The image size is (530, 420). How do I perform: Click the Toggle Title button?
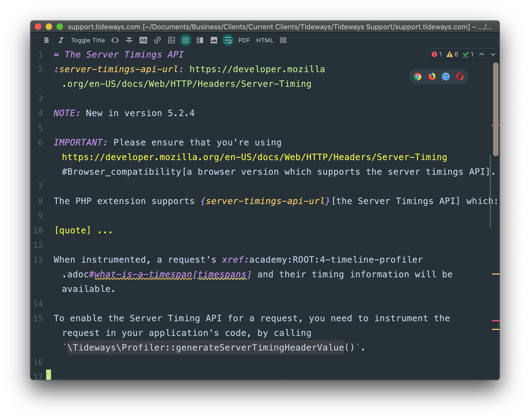88,40
